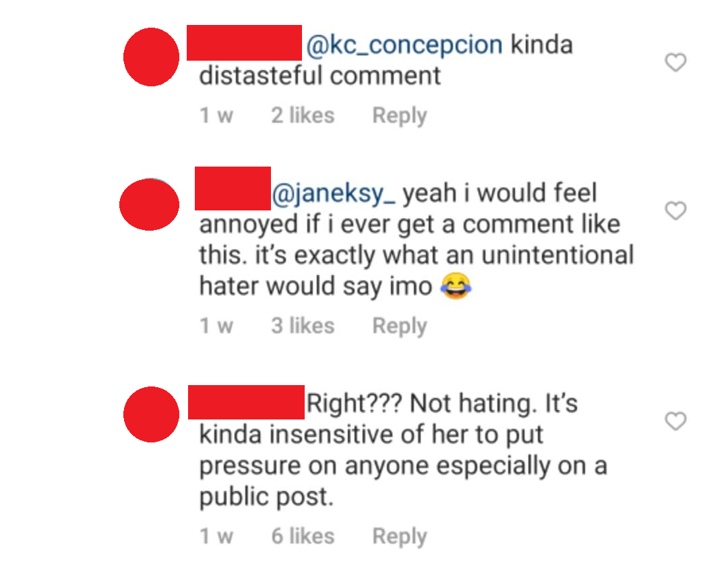The height and width of the screenshot is (580, 728).
Task: Open the @kc_concepcion mention link
Action: 404,45
